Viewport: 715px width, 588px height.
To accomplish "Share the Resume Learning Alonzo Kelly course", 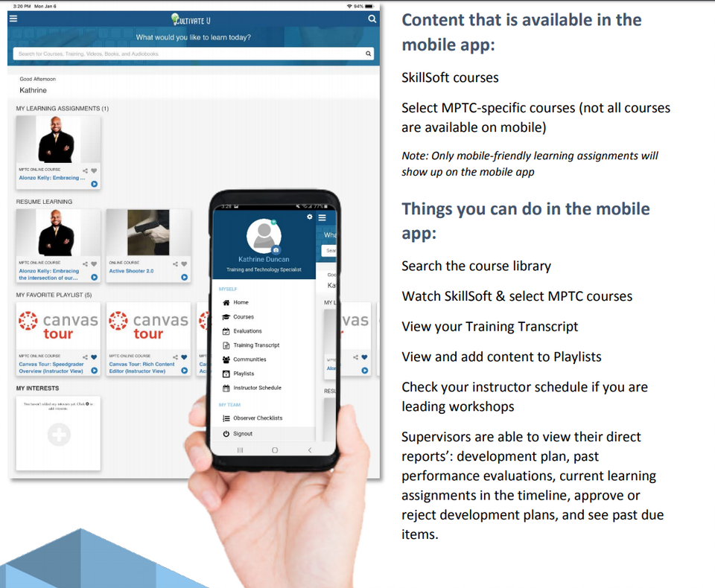I will pyautogui.click(x=85, y=264).
